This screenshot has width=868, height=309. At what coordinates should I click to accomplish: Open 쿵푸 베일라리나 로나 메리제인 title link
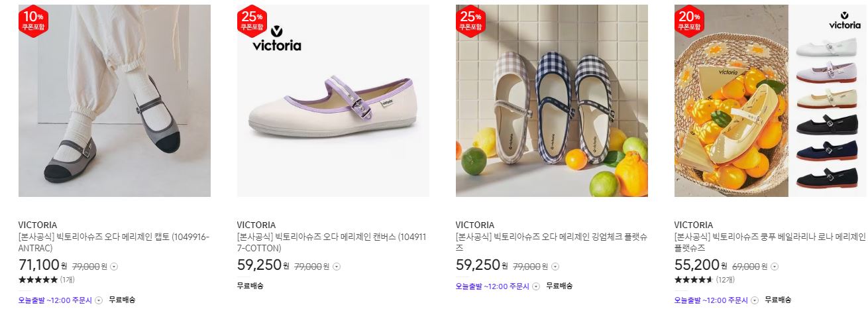[770, 243]
